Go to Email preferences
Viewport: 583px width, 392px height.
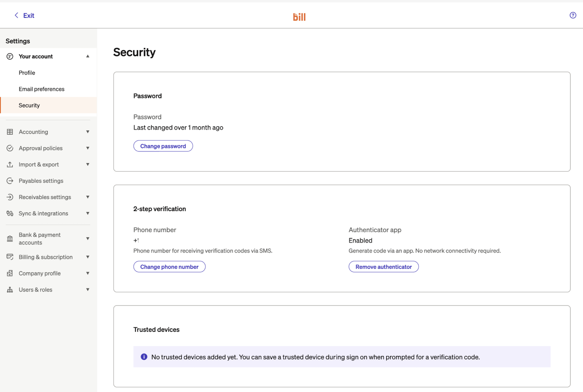[41, 89]
